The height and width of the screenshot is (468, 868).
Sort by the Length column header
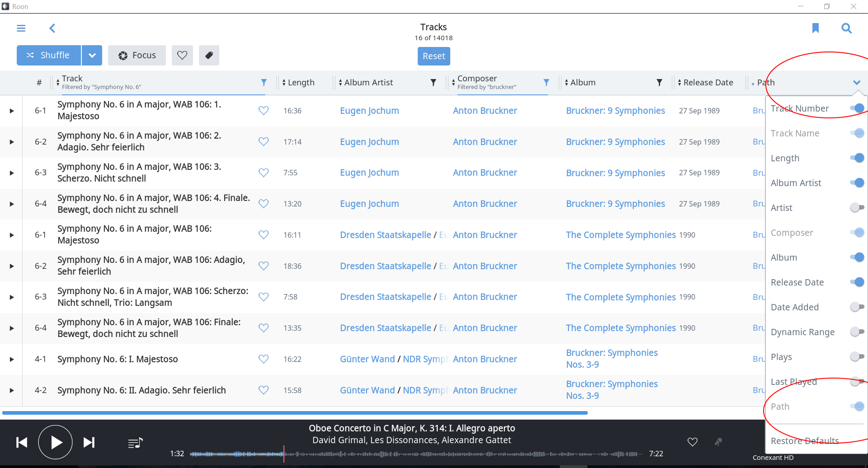point(301,83)
